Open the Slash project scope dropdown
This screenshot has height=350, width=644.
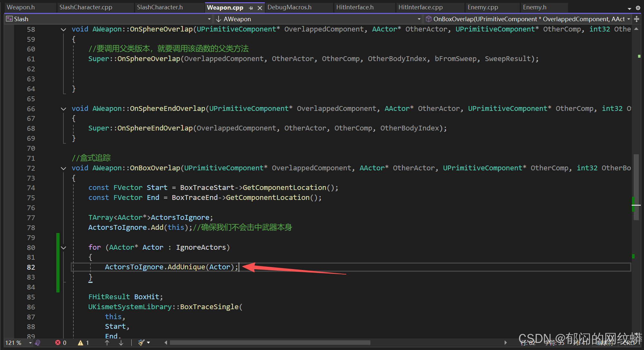(209, 19)
